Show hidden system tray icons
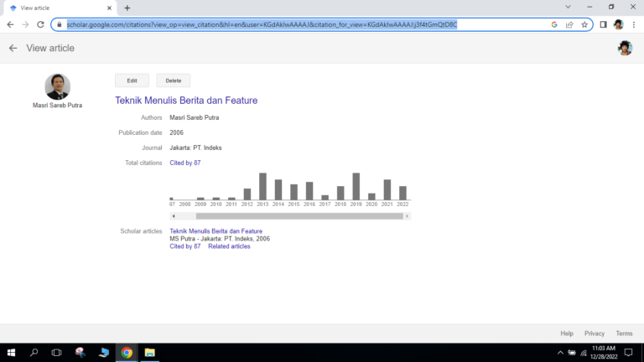Viewport: 644px width, 362px height. click(560, 353)
